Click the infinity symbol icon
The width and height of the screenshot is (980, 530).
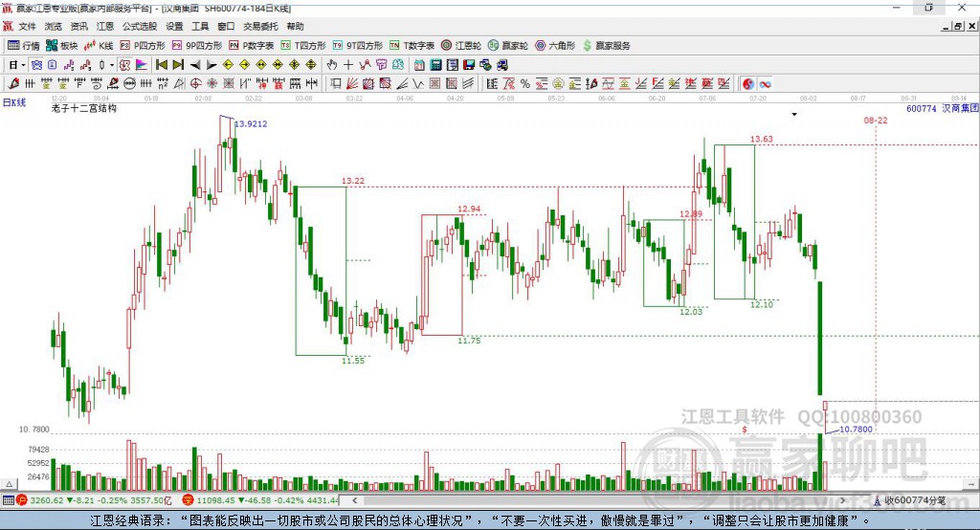pyautogui.click(x=765, y=83)
